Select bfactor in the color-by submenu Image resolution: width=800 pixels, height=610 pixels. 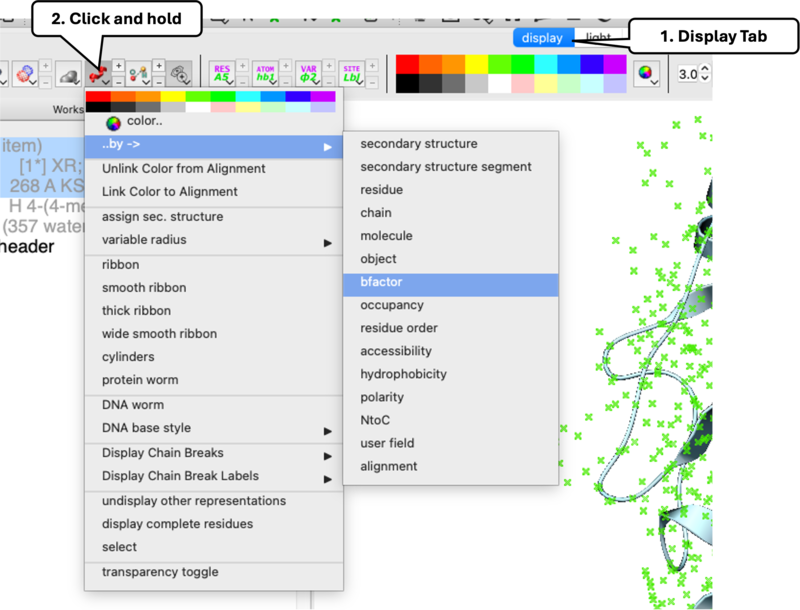(381, 282)
